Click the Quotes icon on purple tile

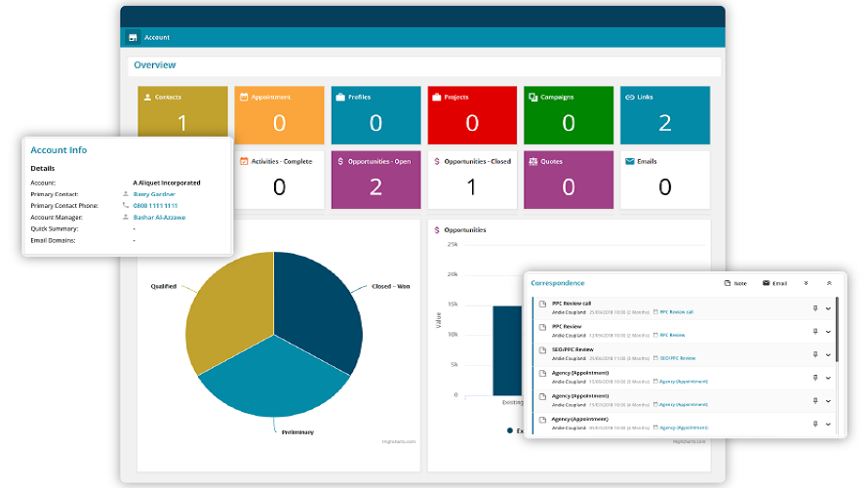[533, 161]
